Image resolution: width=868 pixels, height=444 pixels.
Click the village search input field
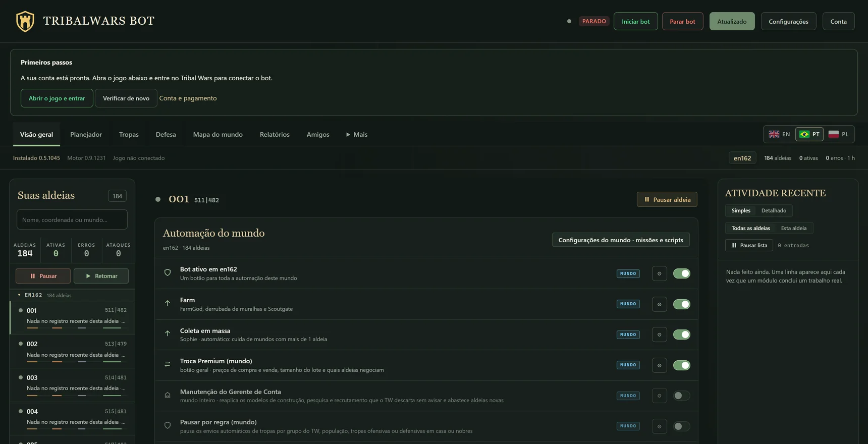tap(72, 219)
